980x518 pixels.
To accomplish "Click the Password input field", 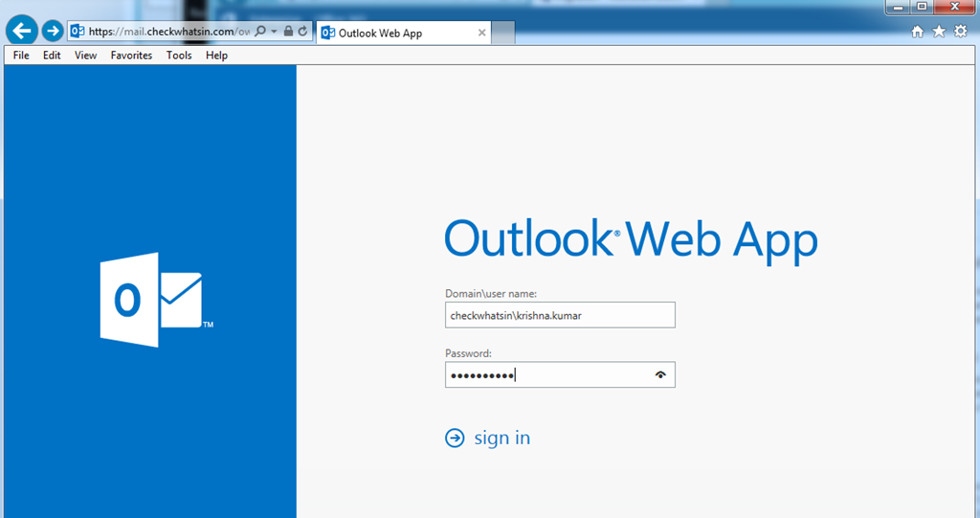I will point(560,374).
